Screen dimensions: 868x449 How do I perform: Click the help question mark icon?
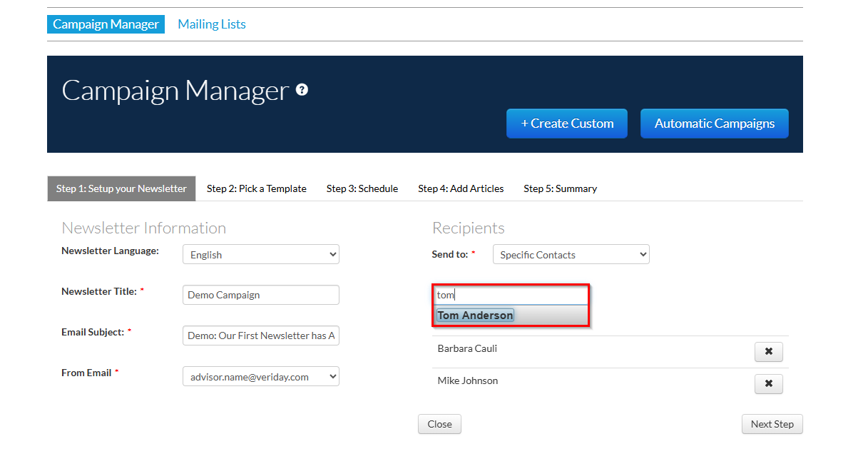pos(302,90)
